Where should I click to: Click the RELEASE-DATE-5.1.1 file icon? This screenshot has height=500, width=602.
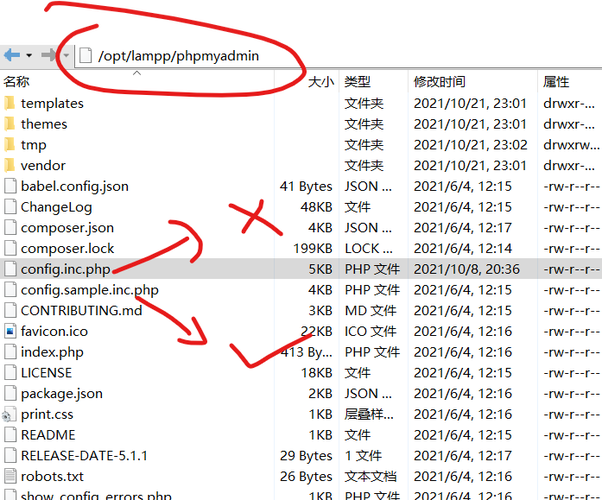(10, 455)
